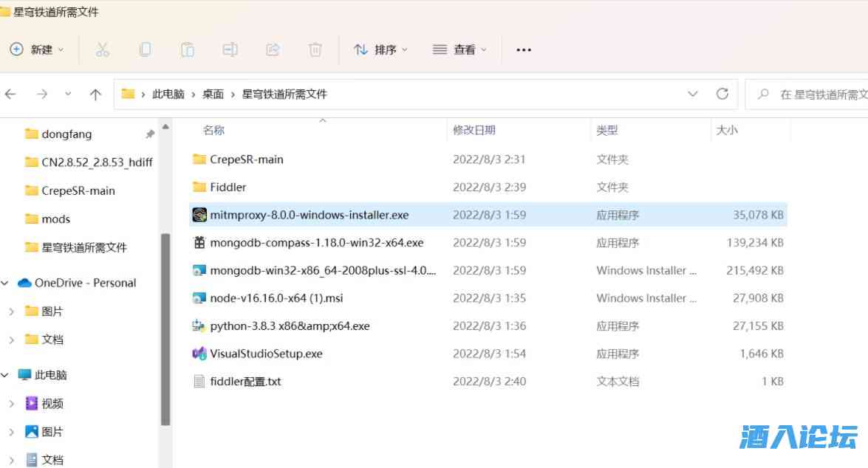The width and height of the screenshot is (868, 468).
Task: Click the Visual Studio setup icon
Action: (x=199, y=353)
